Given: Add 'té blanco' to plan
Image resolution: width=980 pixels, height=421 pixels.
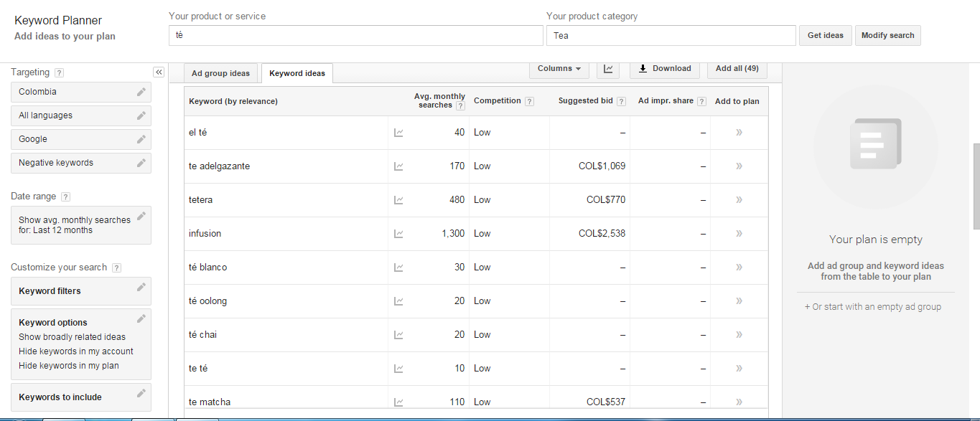Looking at the screenshot, I should (x=739, y=268).
